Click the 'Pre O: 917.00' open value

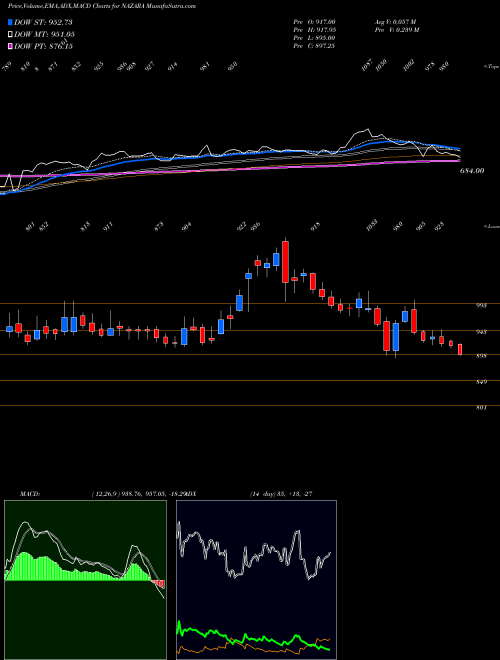click(x=314, y=22)
